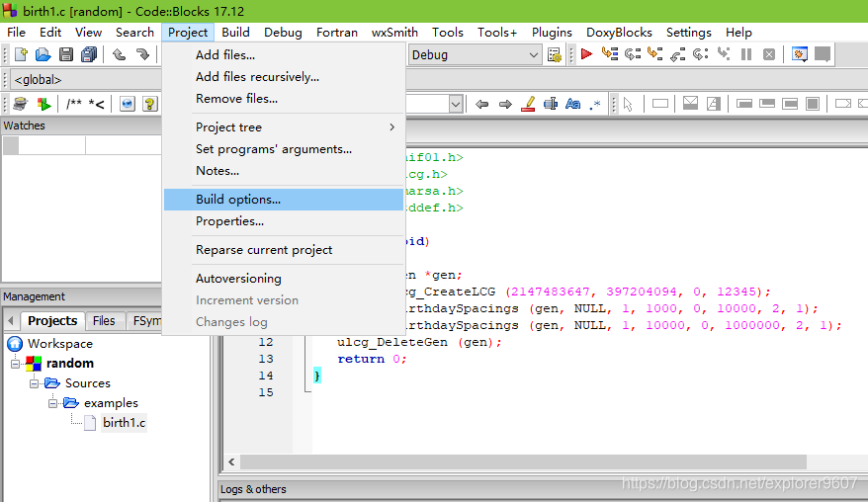Insert line comment with the *< icon
The width and height of the screenshot is (868, 502).
96,104
